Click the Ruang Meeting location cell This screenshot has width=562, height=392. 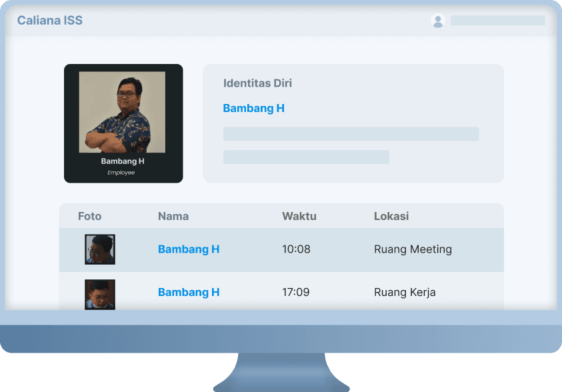pyautogui.click(x=413, y=249)
